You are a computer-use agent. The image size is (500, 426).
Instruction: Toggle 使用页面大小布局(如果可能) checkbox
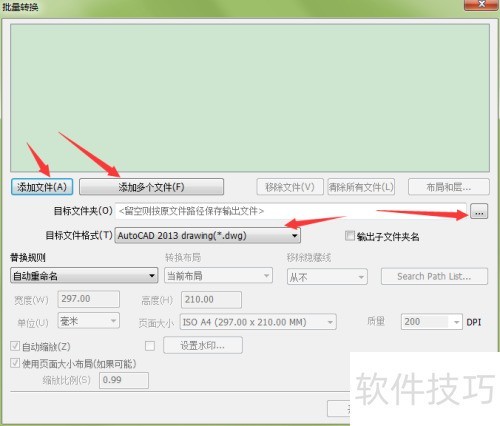[x=15, y=363]
